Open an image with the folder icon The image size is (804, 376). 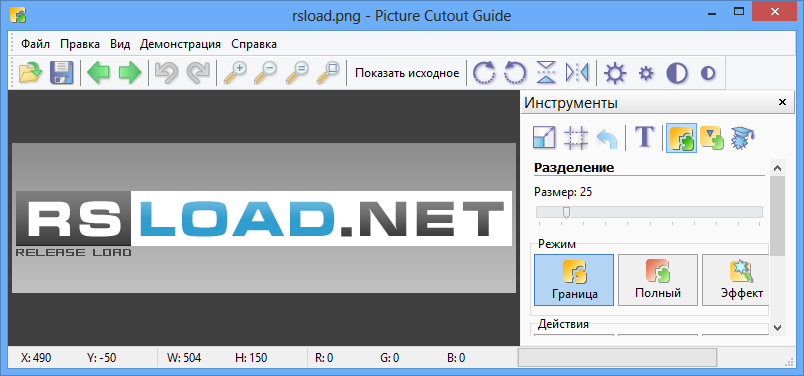30,73
